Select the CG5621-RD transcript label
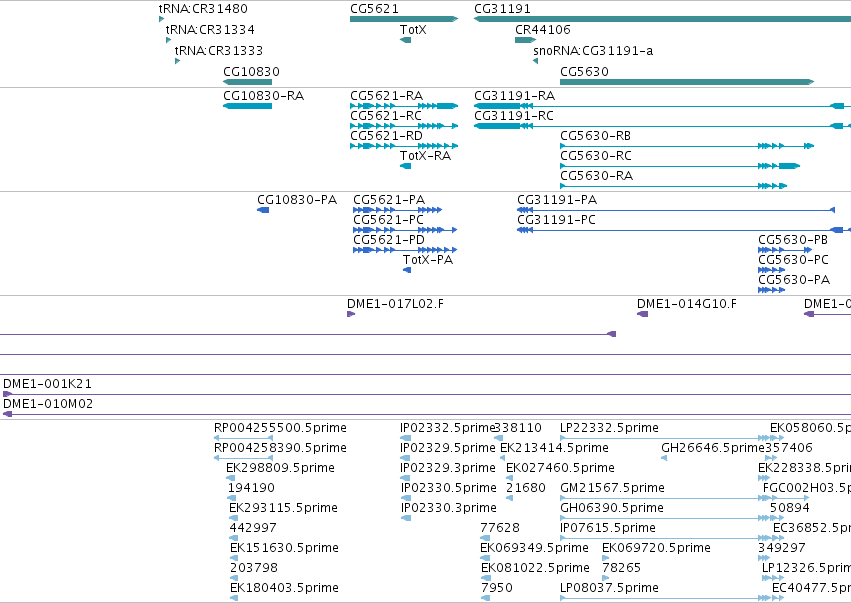The image size is (851, 603). [386, 136]
